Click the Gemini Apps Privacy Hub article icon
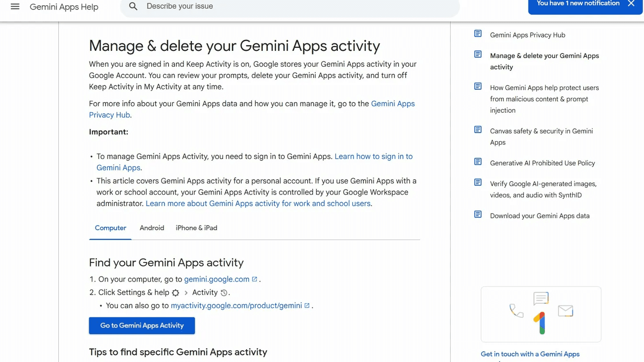This screenshot has height=362, width=644. click(x=478, y=34)
